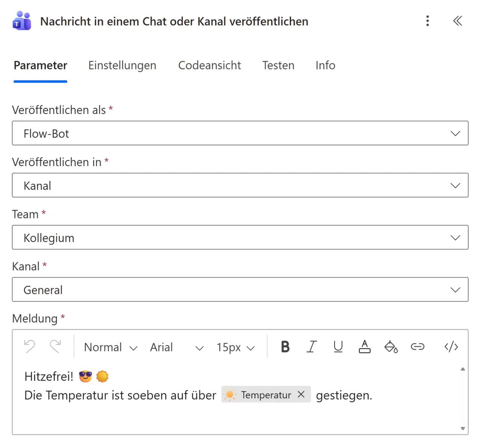Screen dimensions: 481x448
Task: Expand the Kanal dropdown showing General
Action: pyautogui.click(x=455, y=289)
